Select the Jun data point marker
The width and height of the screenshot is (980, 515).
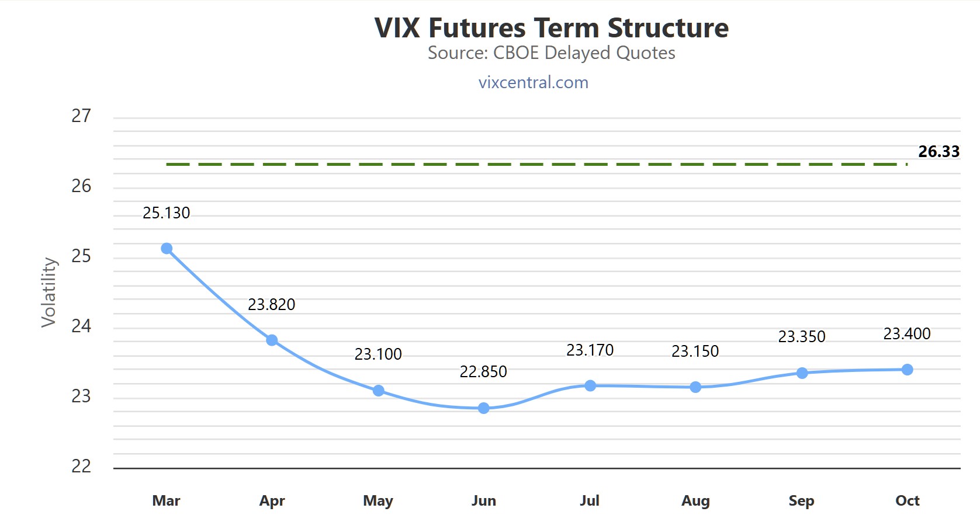pos(483,408)
